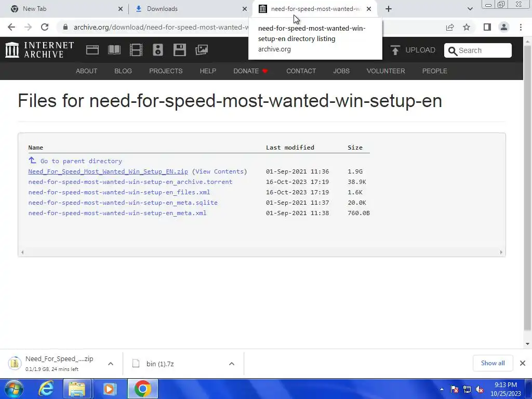Open the DONATE menu item
Viewport: 532px width, 399px height.
click(250, 71)
